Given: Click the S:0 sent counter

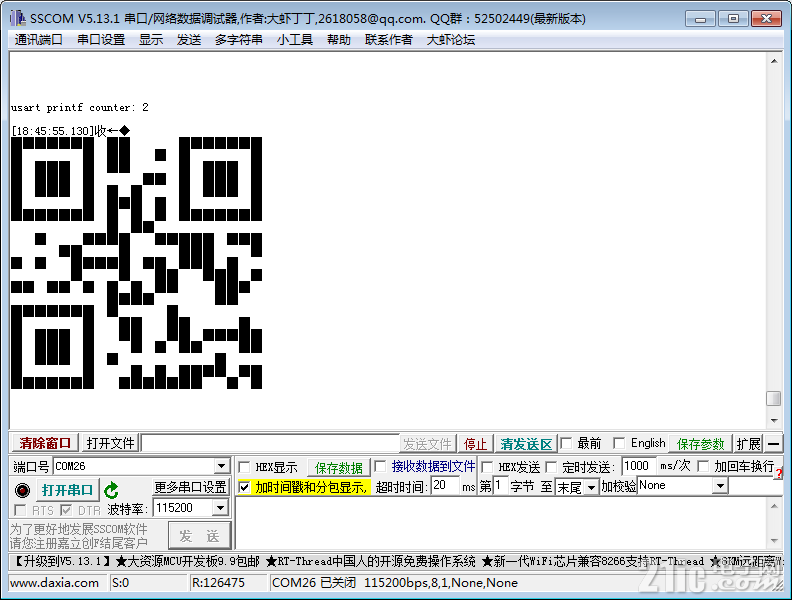Looking at the screenshot, I should pos(120,583).
